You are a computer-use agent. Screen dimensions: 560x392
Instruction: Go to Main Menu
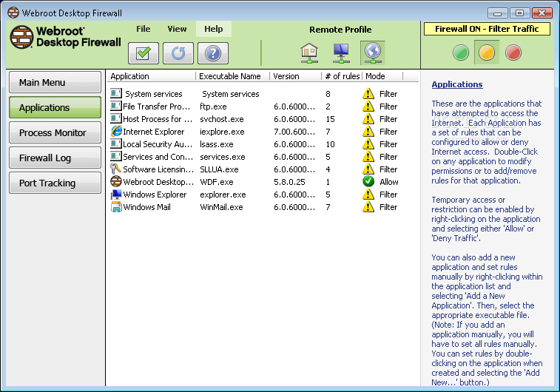coord(55,82)
